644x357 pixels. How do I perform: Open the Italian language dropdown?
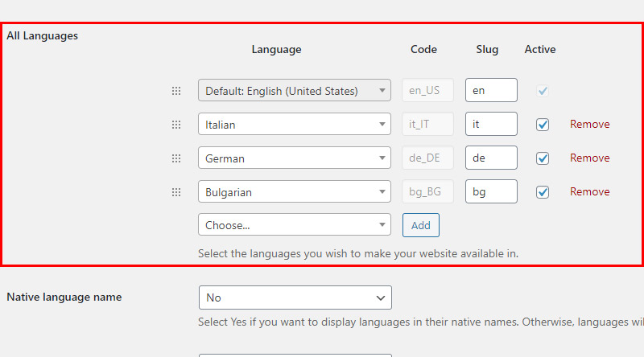(295, 124)
